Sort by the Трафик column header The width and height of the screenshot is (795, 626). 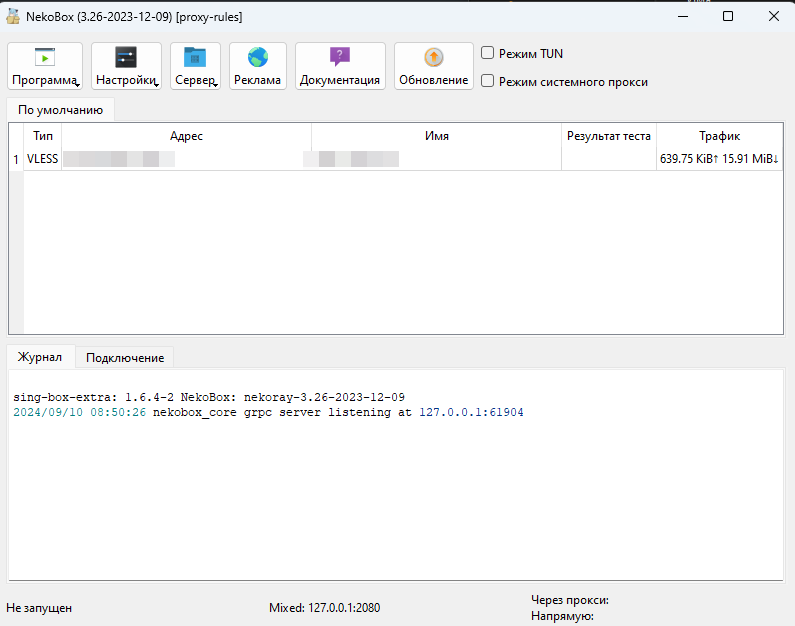click(719, 136)
